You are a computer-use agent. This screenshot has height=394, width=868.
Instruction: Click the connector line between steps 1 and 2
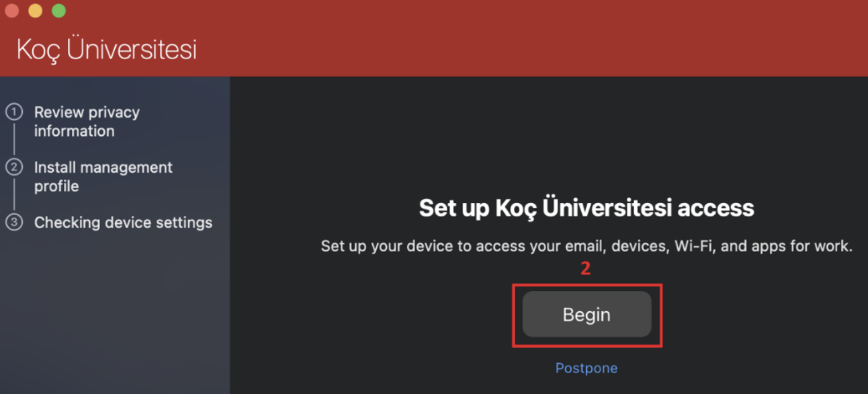click(x=14, y=139)
